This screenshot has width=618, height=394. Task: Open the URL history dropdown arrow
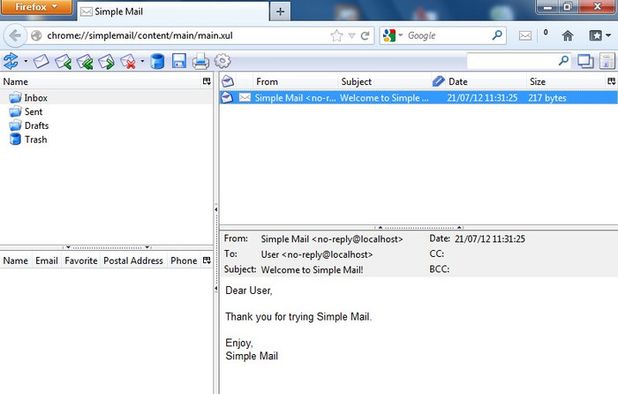352,36
